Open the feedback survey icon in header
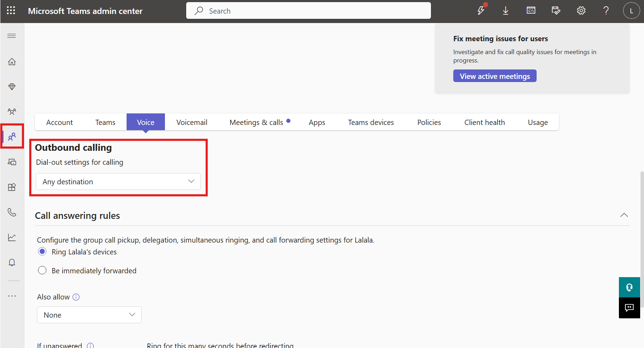The height and width of the screenshot is (348, 644). [x=556, y=11]
